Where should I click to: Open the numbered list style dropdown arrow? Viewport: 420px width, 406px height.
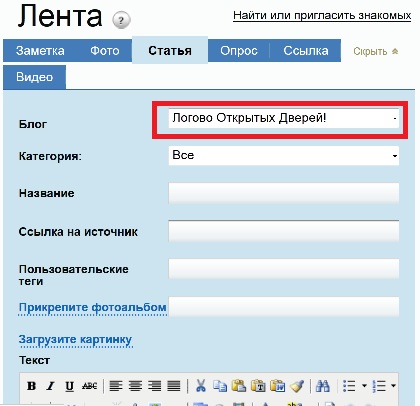(x=394, y=386)
